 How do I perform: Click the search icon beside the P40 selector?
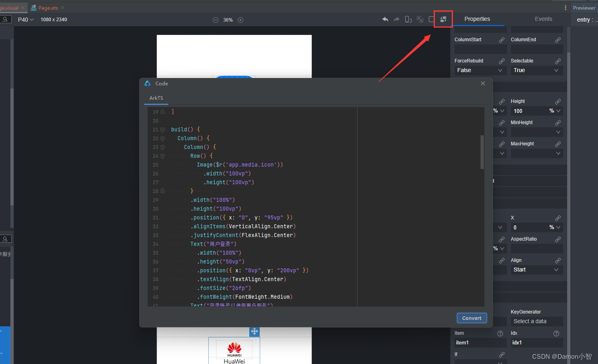(x=5, y=19)
